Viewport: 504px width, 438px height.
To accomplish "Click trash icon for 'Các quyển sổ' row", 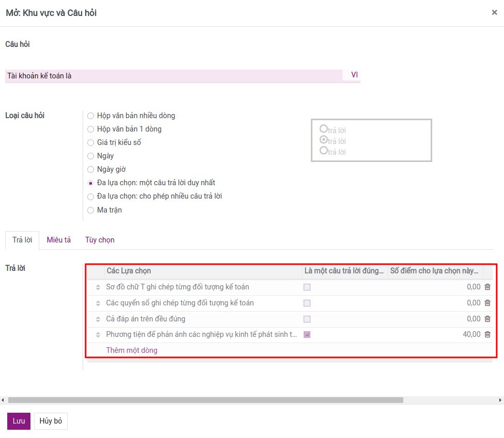I will click(x=487, y=303).
